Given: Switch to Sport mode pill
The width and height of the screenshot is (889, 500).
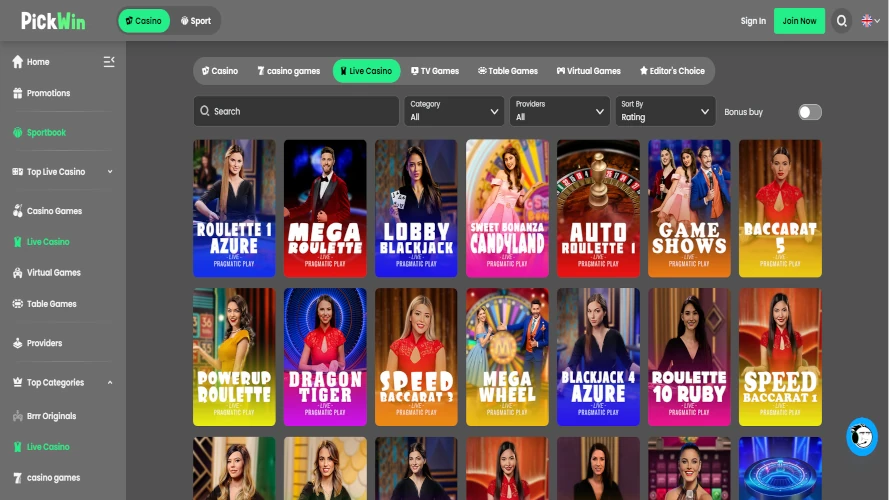Looking at the screenshot, I should click(x=196, y=21).
